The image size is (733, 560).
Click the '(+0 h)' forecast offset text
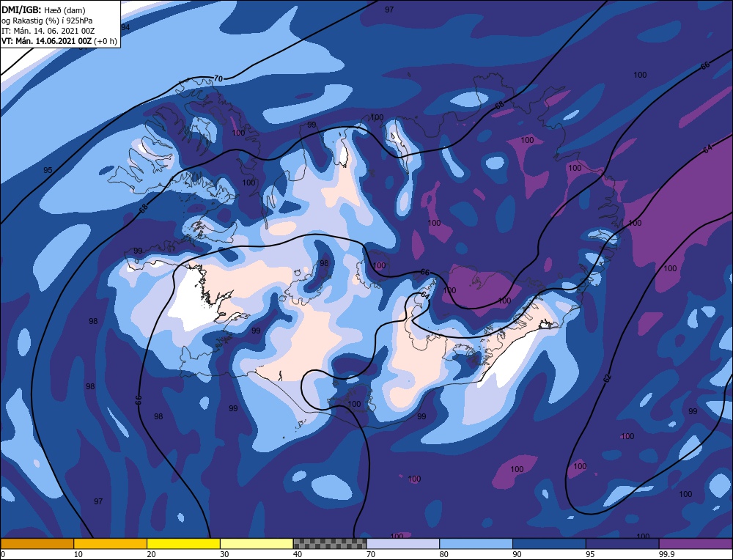[x=106, y=41]
